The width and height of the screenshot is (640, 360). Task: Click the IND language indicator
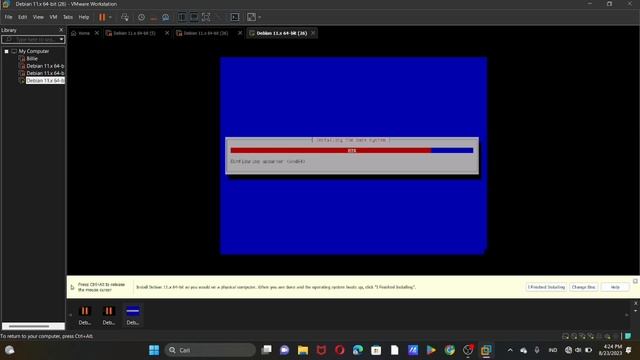pos(553,350)
